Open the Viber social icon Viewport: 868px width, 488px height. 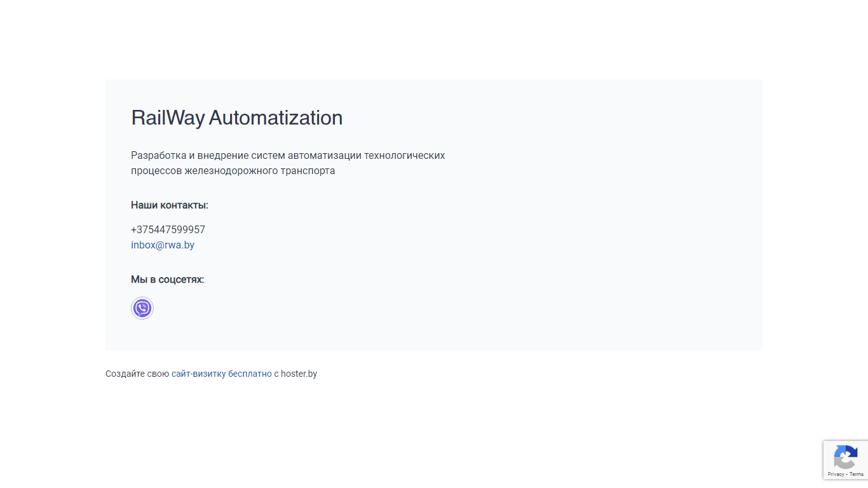tap(142, 308)
